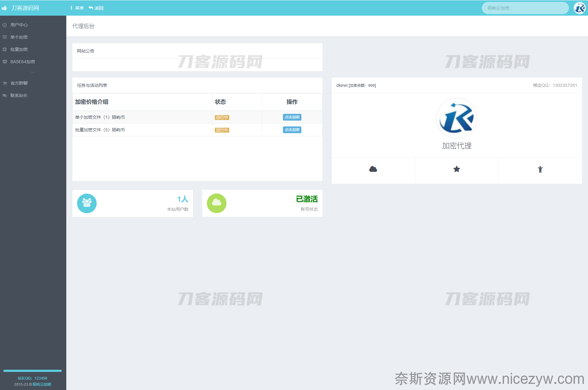Click the 状态 column header
Image resolution: width=588 pixels, height=390 pixels.
[x=220, y=102]
